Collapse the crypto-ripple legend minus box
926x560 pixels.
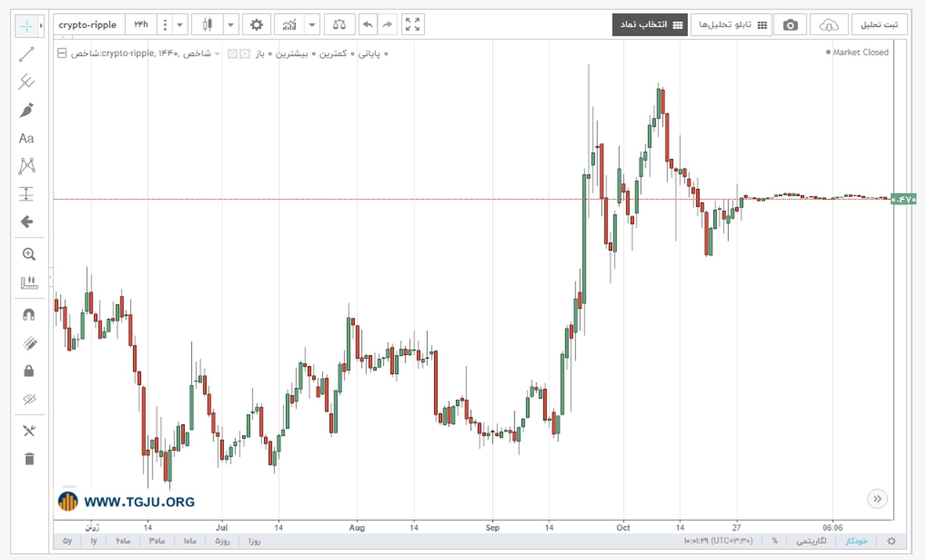click(62, 53)
